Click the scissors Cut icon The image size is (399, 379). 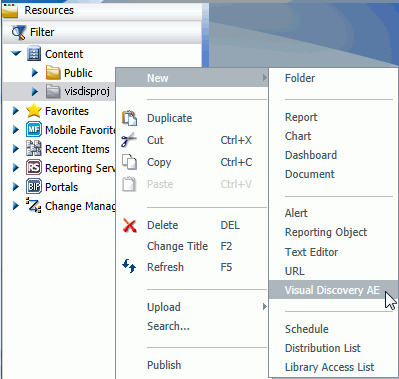pos(129,140)
